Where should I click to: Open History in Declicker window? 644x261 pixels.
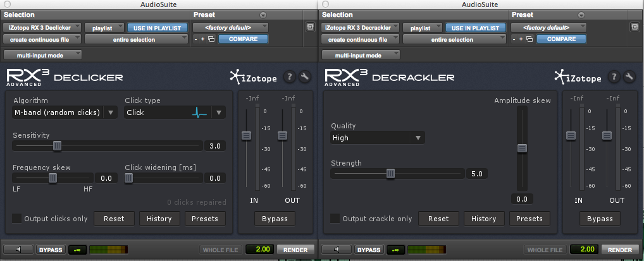pyautogui.click(x=159, y=219)
